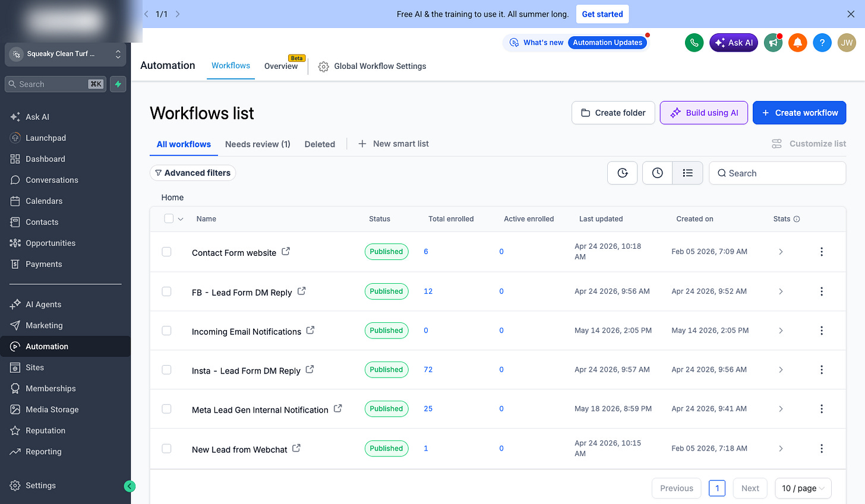Open more options for Meta Lead Gen Internal Notification
865x504 pixels.
click(822, 409)
